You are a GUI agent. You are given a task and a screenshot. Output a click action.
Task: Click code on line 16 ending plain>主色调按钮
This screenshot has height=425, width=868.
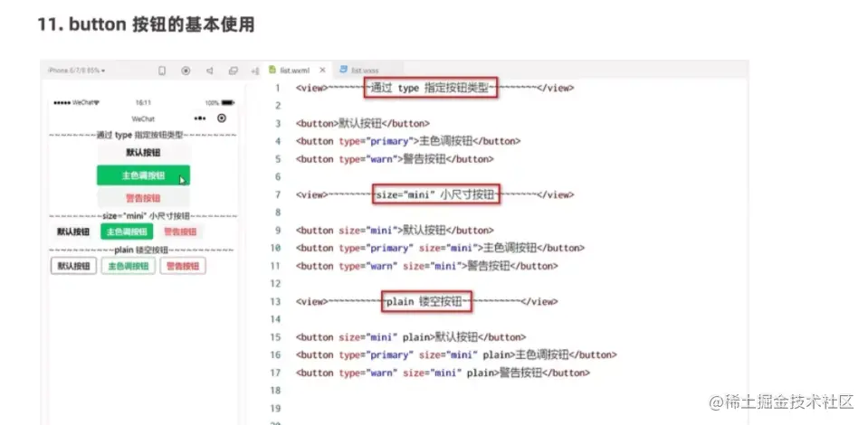click(456, 354)
